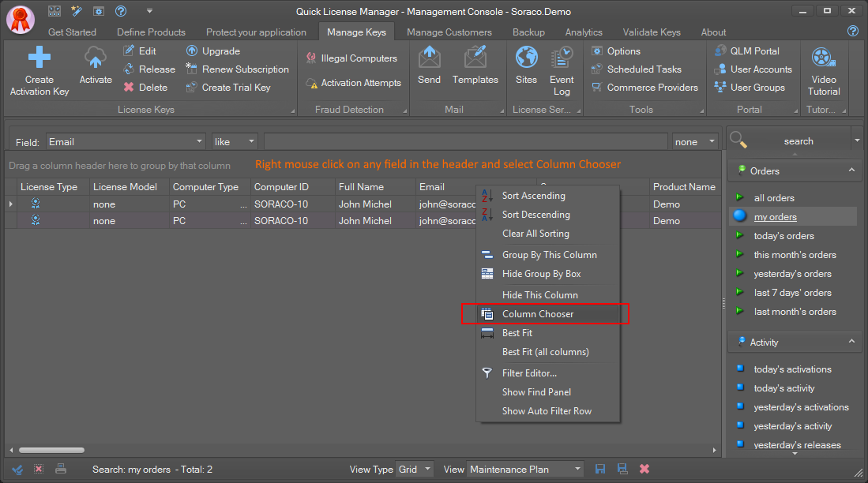Choose Group By This Column entry

(x=547, y=254)
